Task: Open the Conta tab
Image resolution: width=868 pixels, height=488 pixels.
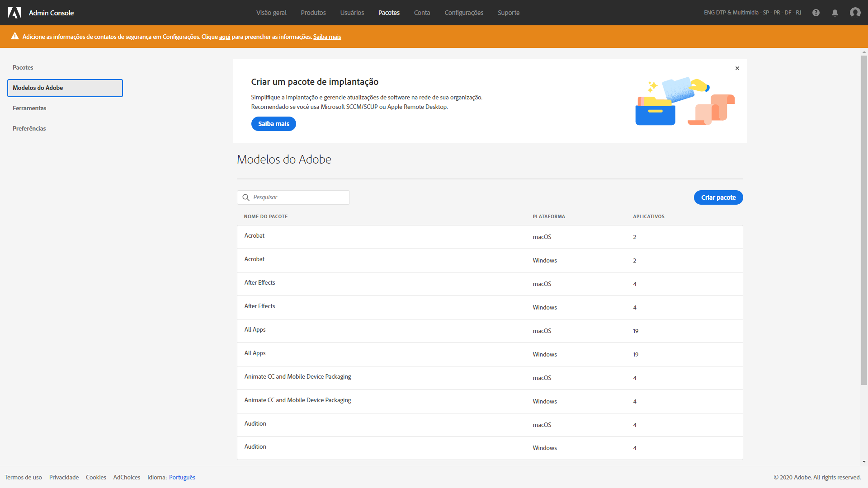Action: [x=422, y=13]
